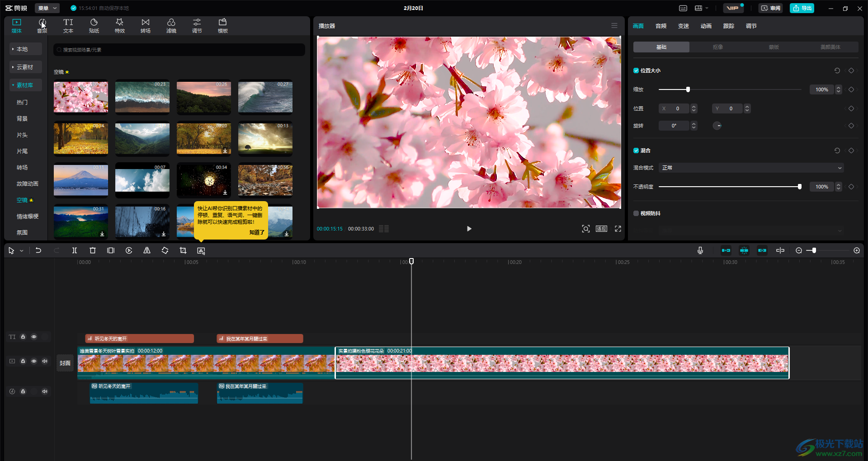Click the microphone record icon

coord(700,250)
